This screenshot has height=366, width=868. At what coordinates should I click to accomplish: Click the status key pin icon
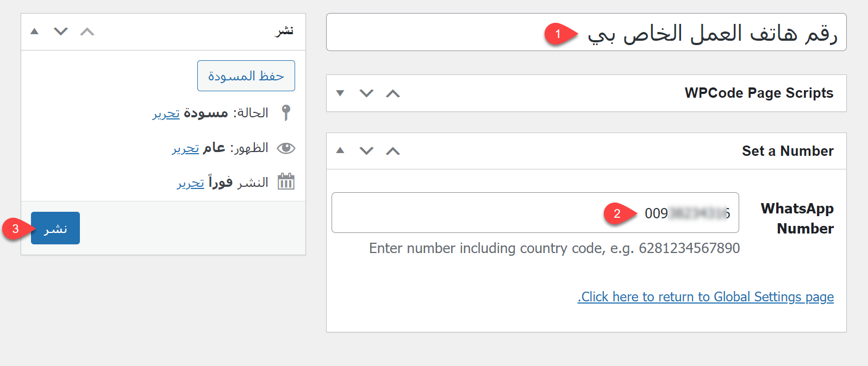coord(286,113)
